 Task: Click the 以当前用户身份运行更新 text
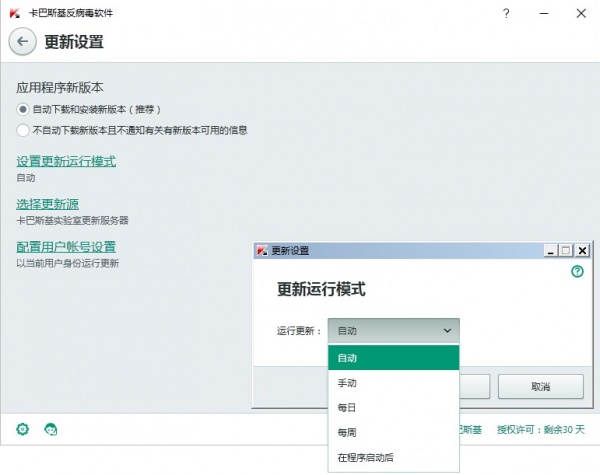pyautogui.click(x=68, y=263)
